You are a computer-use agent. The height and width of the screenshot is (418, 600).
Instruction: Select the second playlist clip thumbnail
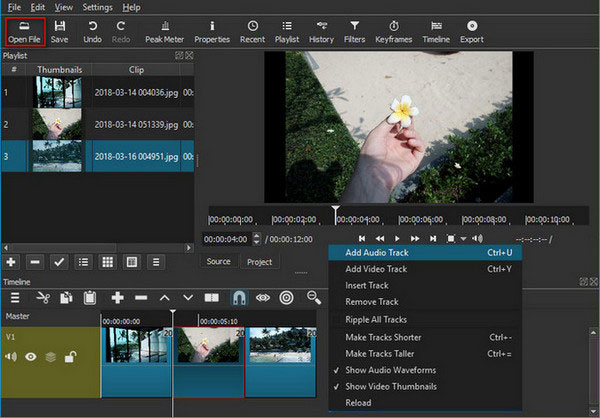click(x=57, y=125)
